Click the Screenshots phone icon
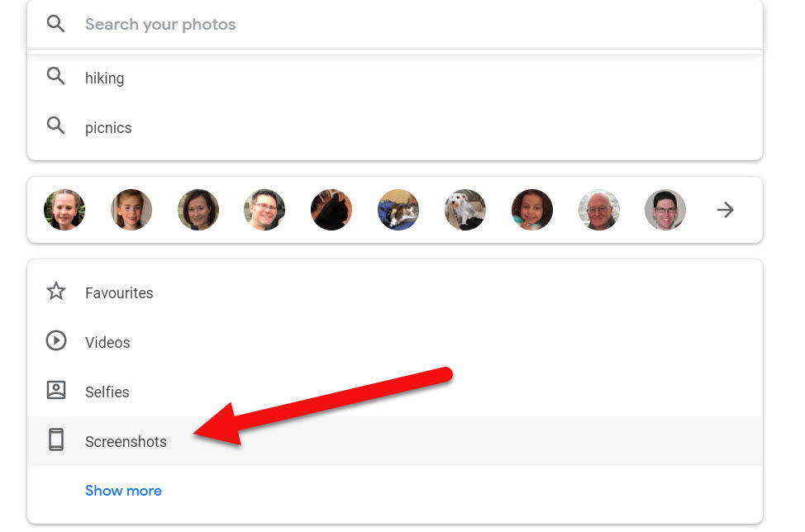 tap(55, 441)
